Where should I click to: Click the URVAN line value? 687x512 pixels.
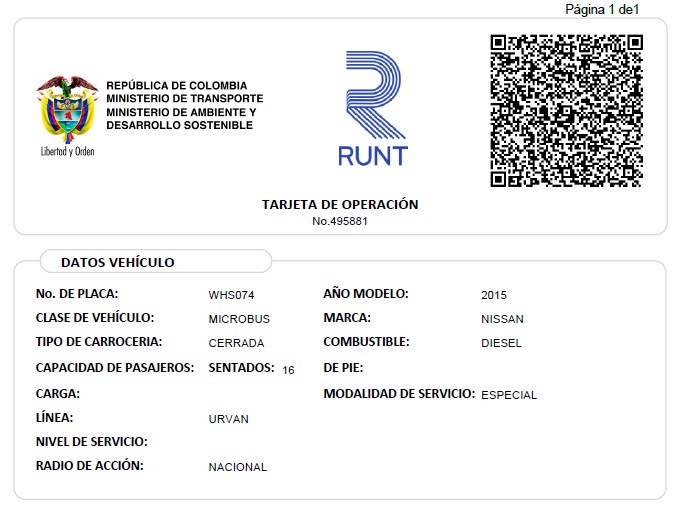point(228,419)
